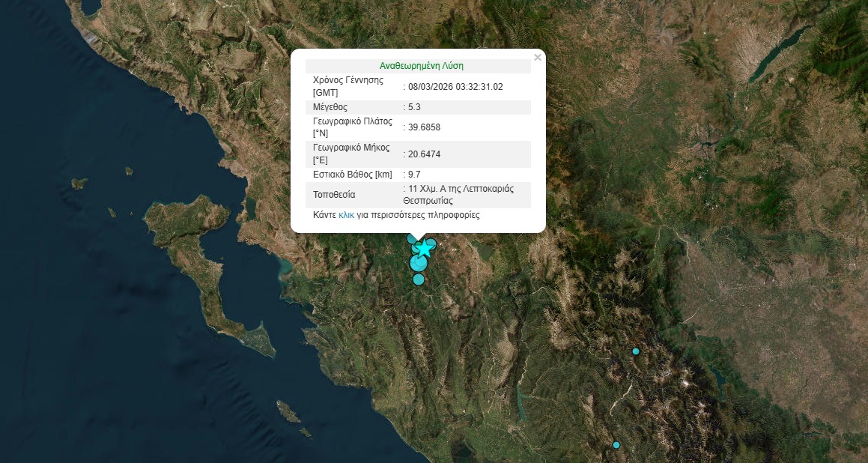The height and width of the screenshot is (463, 868).
Task: Click the magnitude value 5.3
Action: pos(414,107)
